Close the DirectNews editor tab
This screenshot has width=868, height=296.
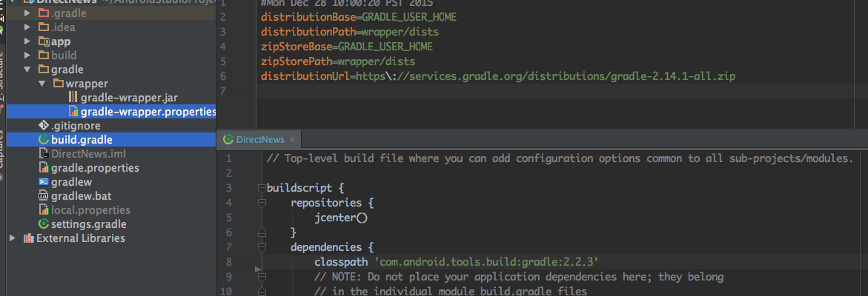tap(292, 140)
